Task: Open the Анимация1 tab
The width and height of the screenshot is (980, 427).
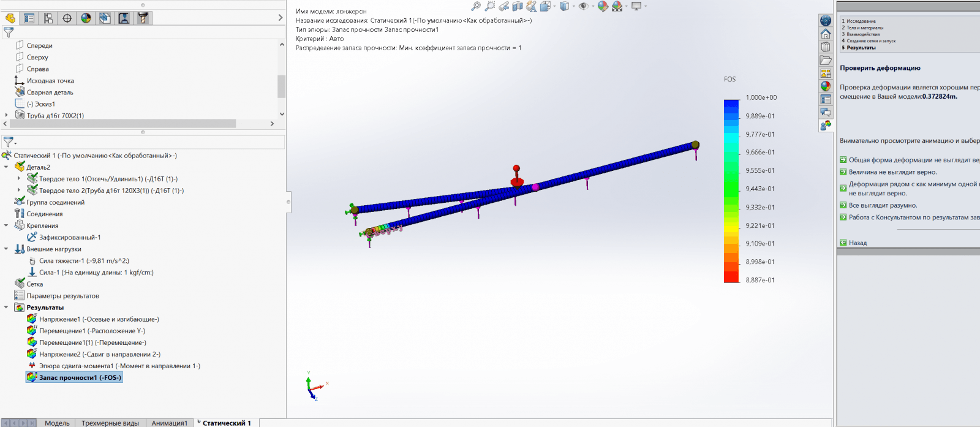Action: [170, 423]
